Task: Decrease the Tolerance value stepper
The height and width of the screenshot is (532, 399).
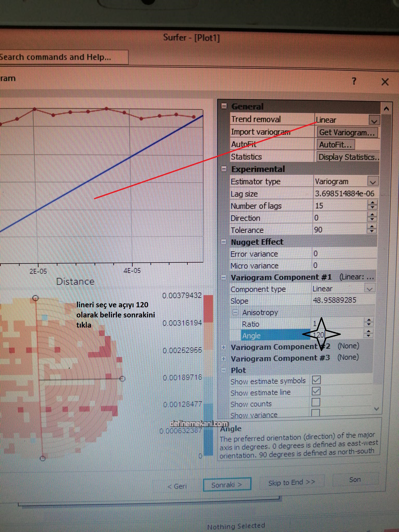Action: click(x=372, y=231)
